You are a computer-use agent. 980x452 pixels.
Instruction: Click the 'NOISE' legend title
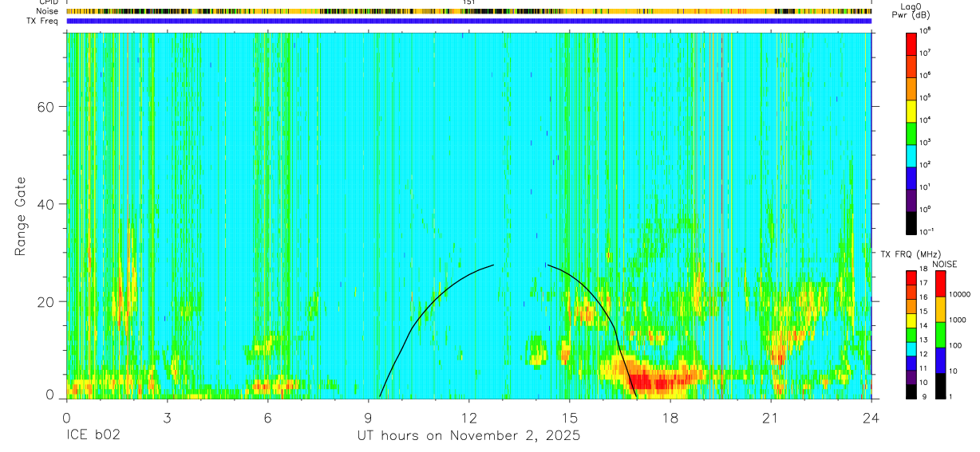(943, 265)
